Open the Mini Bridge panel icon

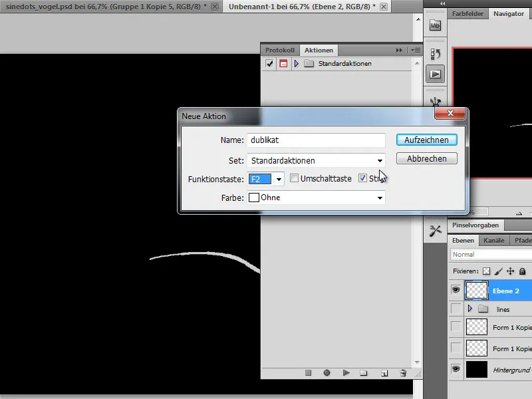pyautogui.click(x=435, y=25)
